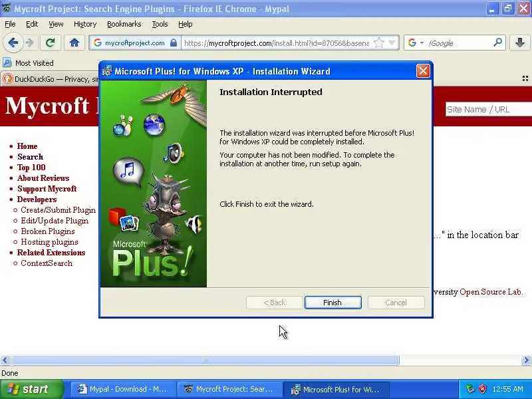
Task: Click the tab groups grid icon
Action: 525,78
